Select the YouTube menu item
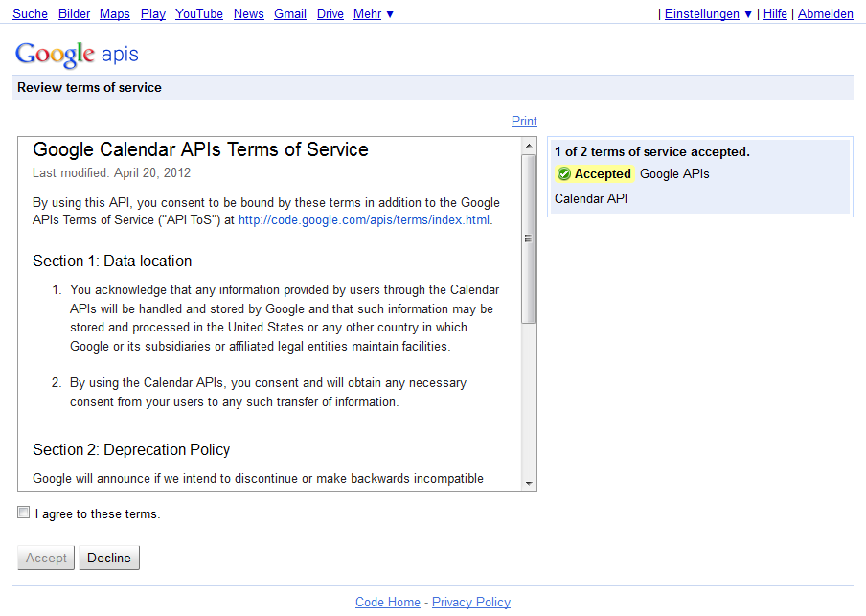Image resolution: width=866 pixels, height=616 pixels. pos(198,13)
